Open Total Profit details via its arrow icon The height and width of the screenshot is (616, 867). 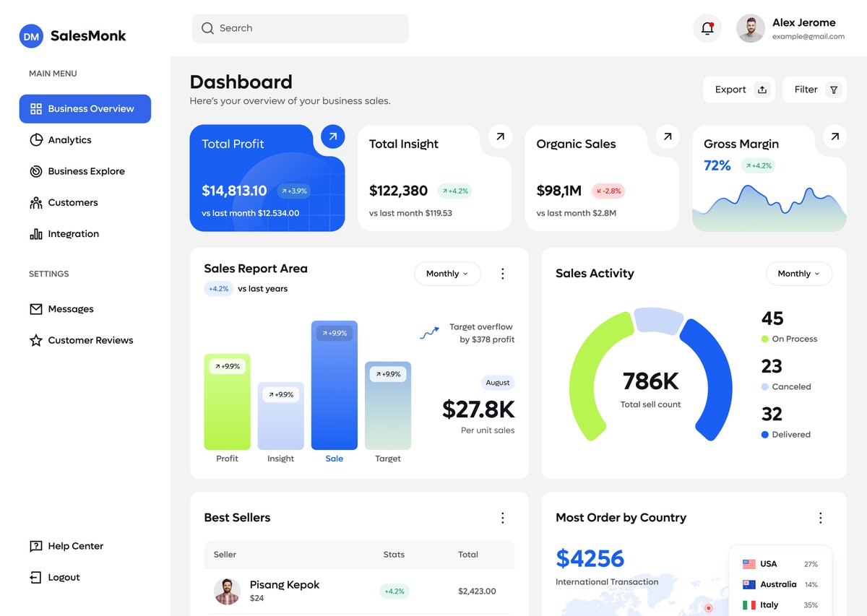(x=332, y=136)
